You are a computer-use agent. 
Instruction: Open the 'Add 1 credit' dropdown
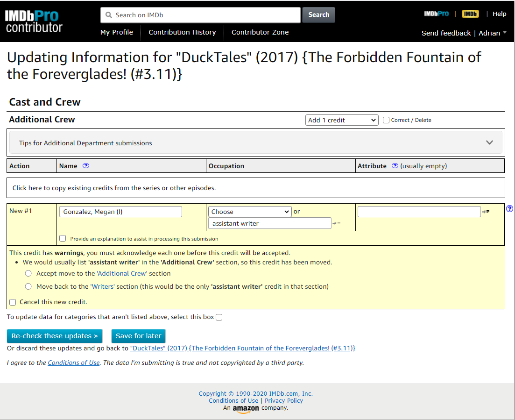tap(342, 120)
